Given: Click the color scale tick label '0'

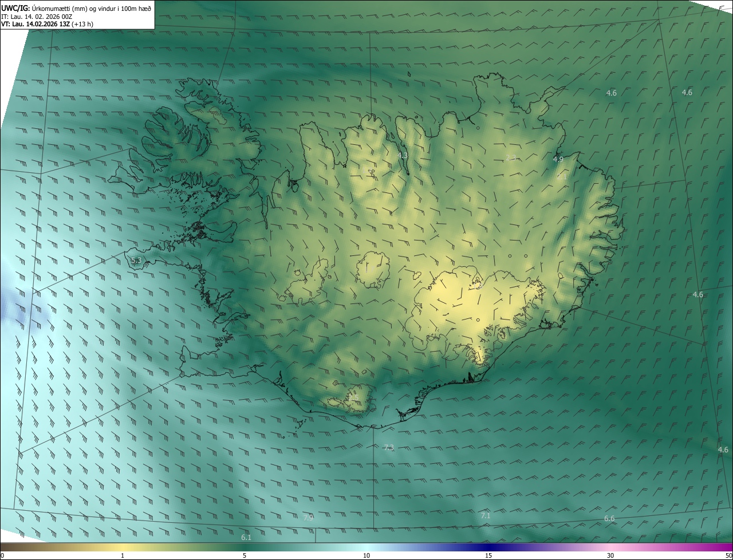Looking at the screenshot, I should click(2, 555).
